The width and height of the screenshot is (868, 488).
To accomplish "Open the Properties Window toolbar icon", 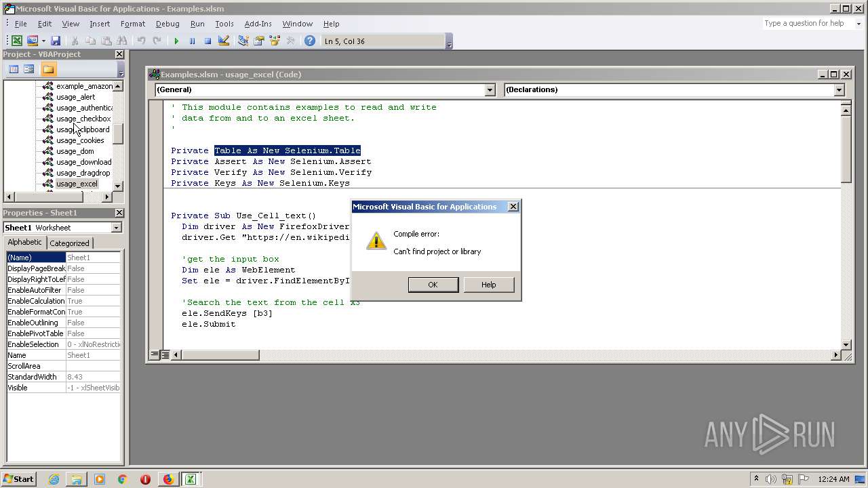I will pos(258,41).
